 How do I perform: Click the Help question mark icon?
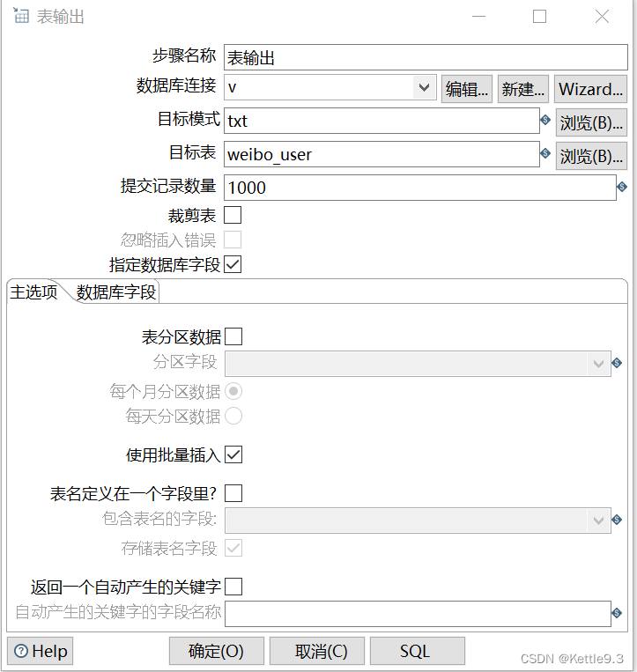click(x=21, y=651)
